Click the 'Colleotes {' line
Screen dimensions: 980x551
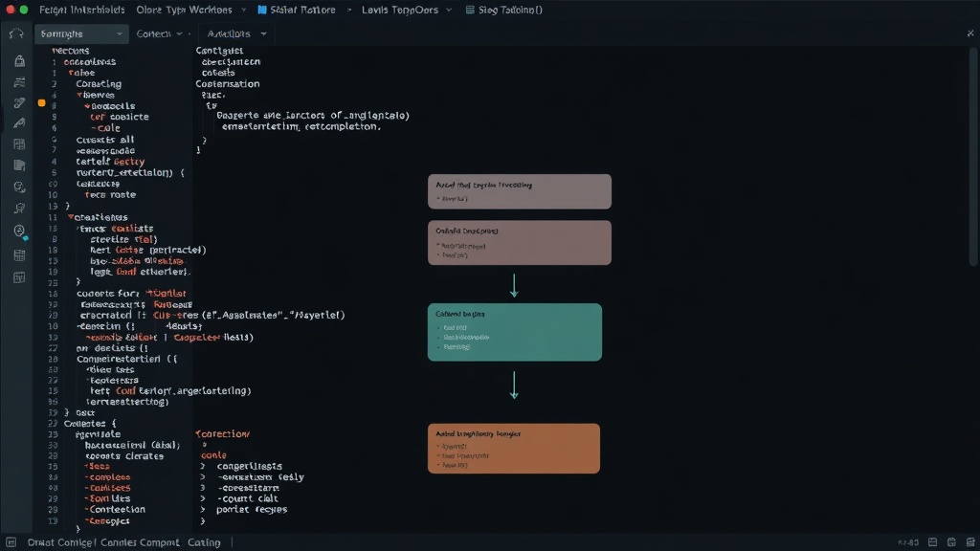coord(90,423)
